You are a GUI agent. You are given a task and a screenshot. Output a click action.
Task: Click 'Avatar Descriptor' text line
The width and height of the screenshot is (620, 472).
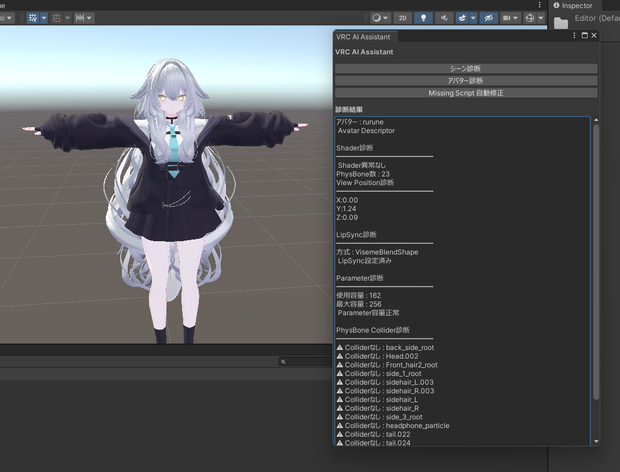(366, 131)
